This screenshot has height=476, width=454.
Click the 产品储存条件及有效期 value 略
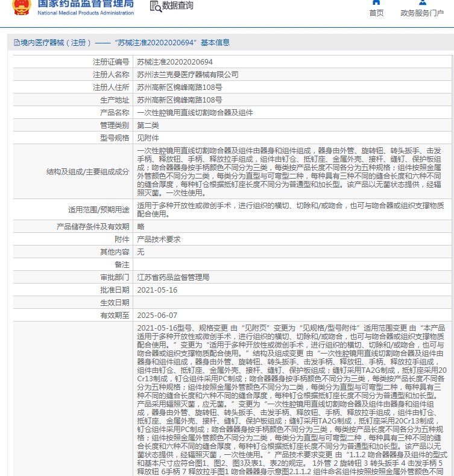tap(141, 227)
